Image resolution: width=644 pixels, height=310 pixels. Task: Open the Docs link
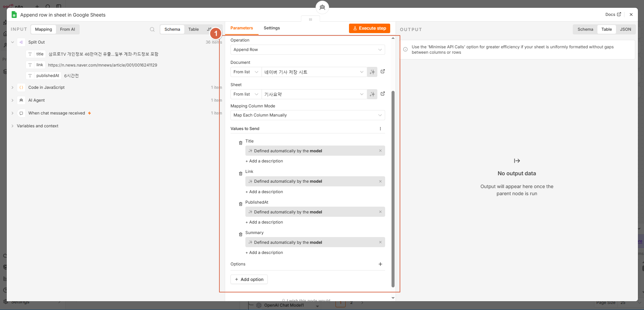(613, 15)
